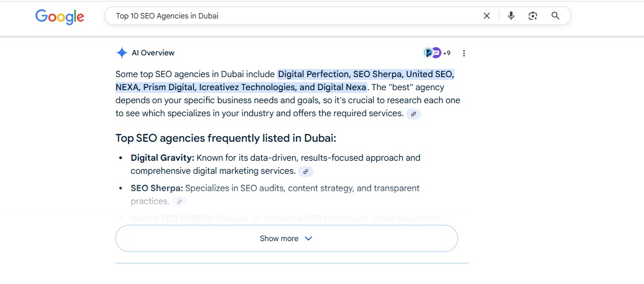Show all sources via the +9 indicator
Image resolution: width=644 pixels, height=284 pixels.
[x=447, y=53]
